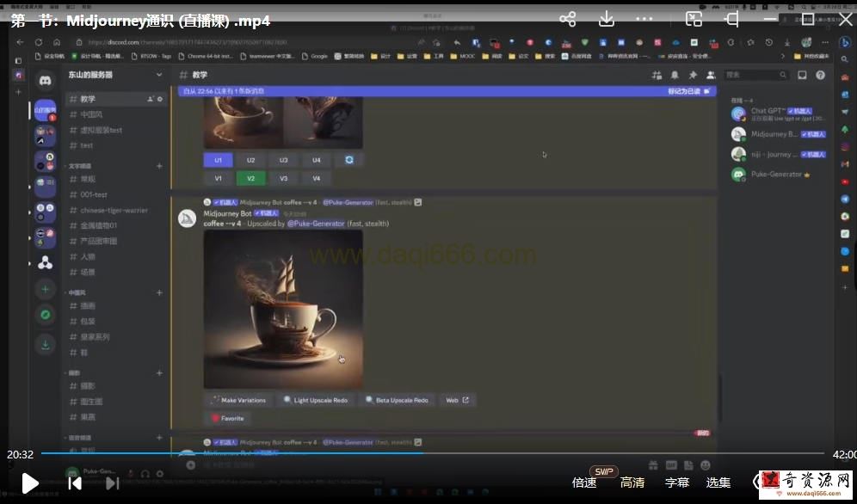Click the green V2 variation button

251,178
